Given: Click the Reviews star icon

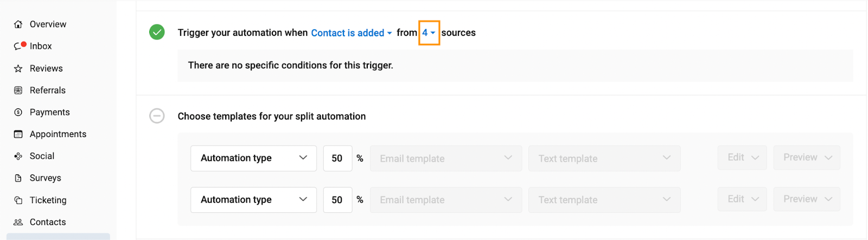Looking at the screenshot, I should (18, 68).
